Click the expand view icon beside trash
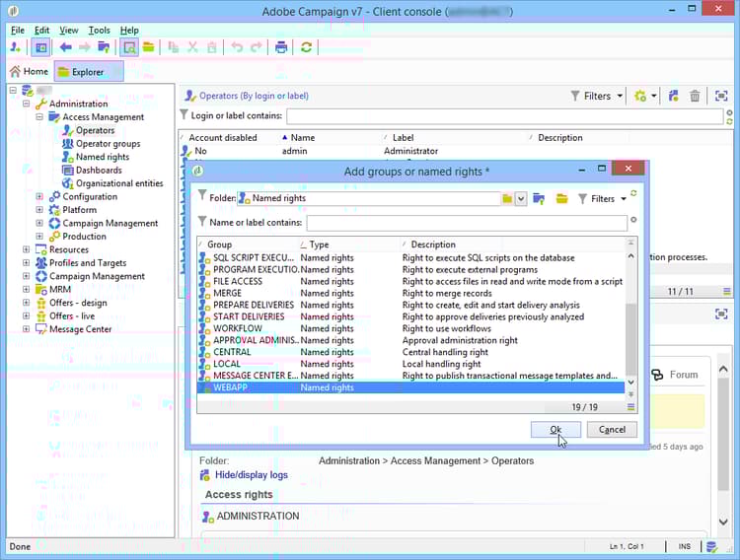 (721, 97)
